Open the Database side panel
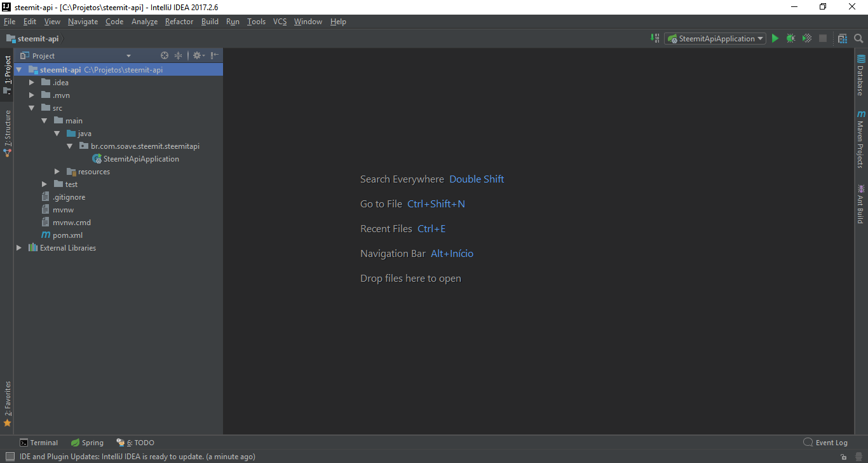868x463 pixels. click(x=861, y=76)
